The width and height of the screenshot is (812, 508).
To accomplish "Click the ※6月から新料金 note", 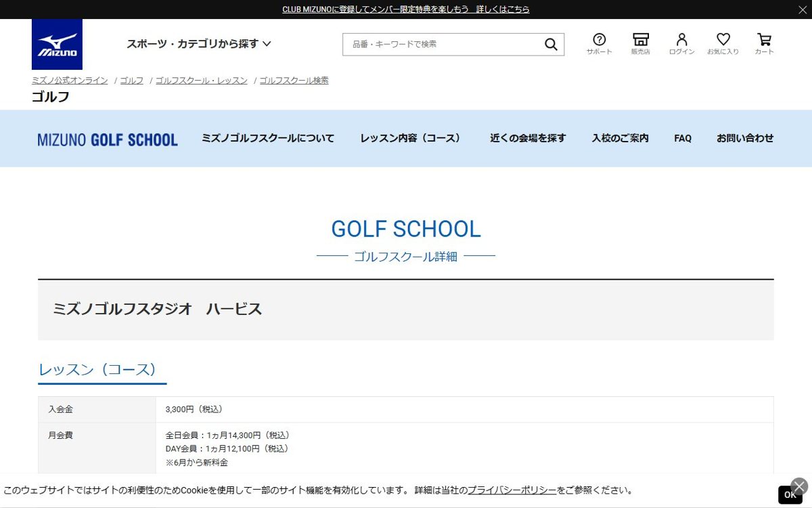I will click(197, 463).
